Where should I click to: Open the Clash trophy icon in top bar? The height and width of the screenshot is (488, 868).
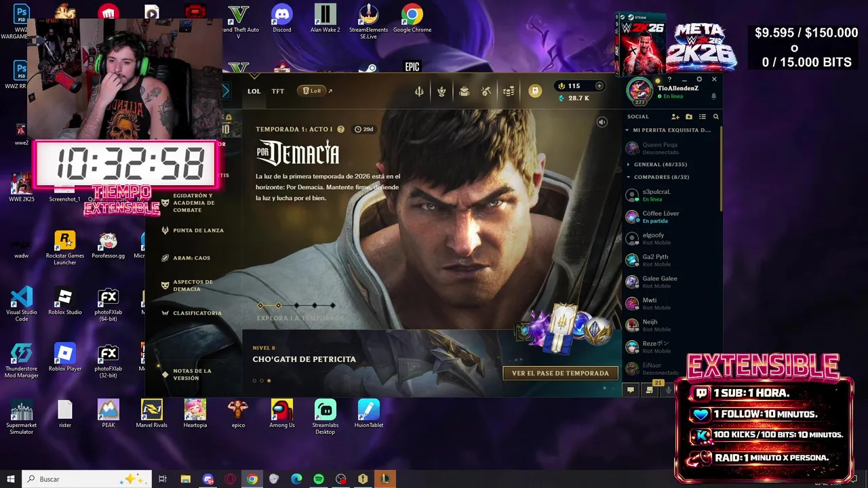click(x=441, y=91)
